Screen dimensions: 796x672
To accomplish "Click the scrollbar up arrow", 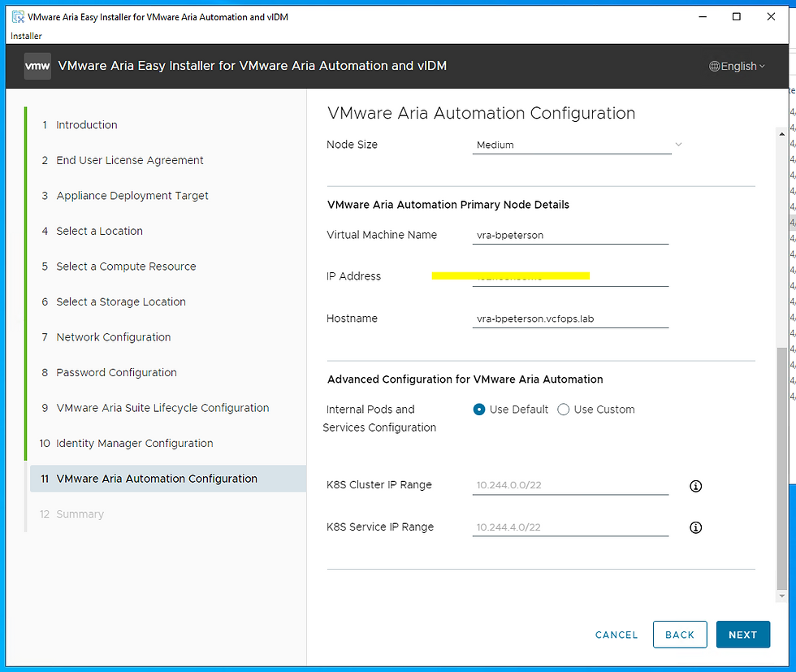I will 781,134.
